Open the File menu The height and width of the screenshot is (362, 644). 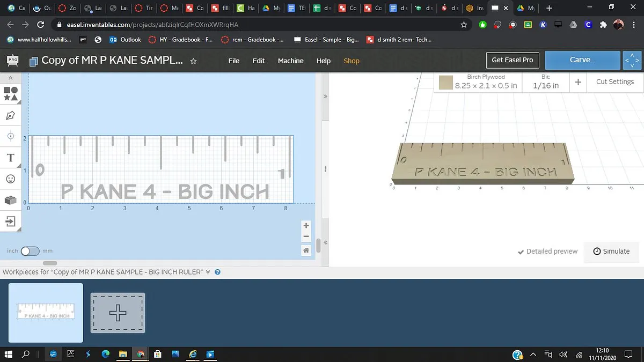[x=234, y=61]
